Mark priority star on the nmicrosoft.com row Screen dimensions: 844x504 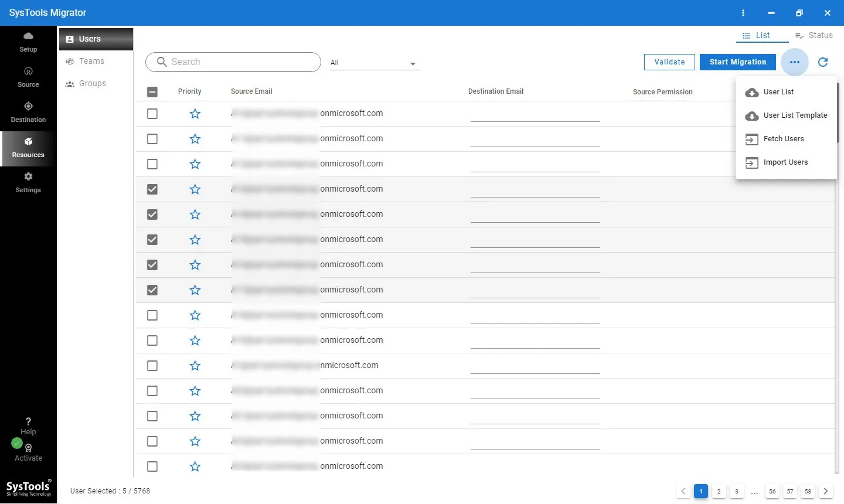[195, 366]
